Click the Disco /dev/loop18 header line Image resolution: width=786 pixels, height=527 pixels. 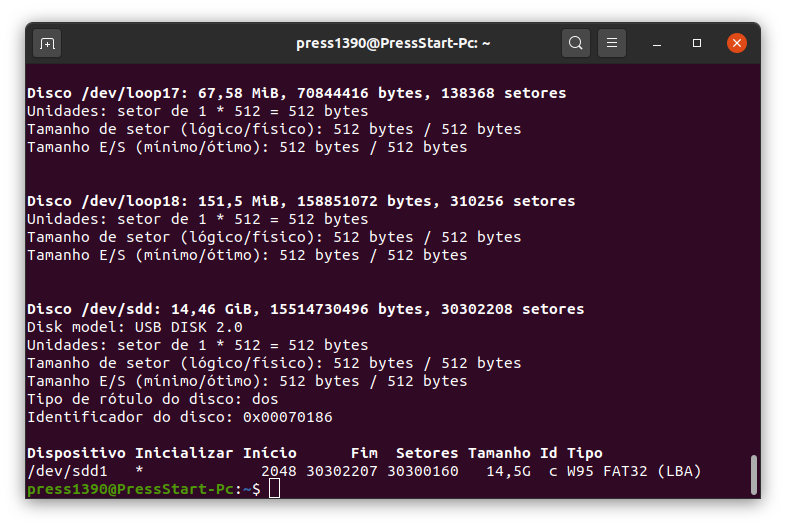(x=300, y=201)
